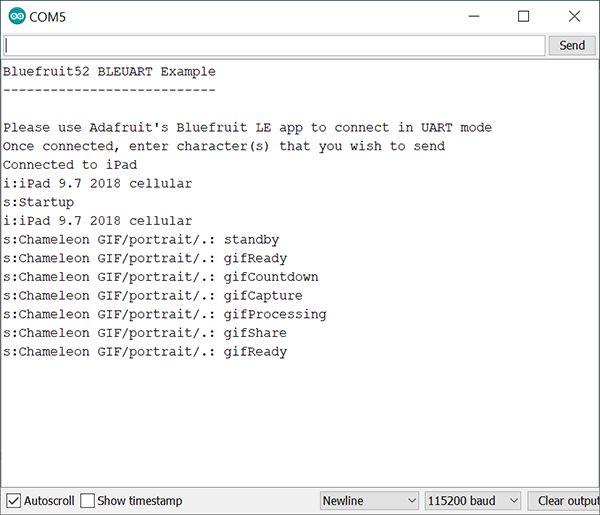Click the Clear output button
The width and height of the screenshot is (600, 515).
point(564,500)
